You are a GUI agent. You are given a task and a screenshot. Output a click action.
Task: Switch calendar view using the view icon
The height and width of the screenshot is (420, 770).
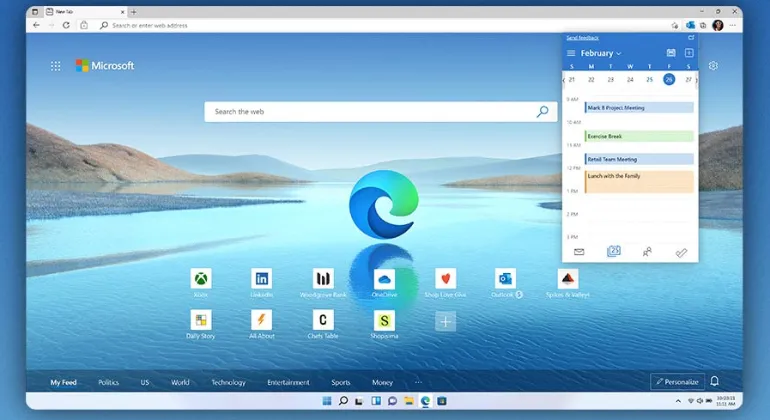pyautogui.click(x=671, y=53)
